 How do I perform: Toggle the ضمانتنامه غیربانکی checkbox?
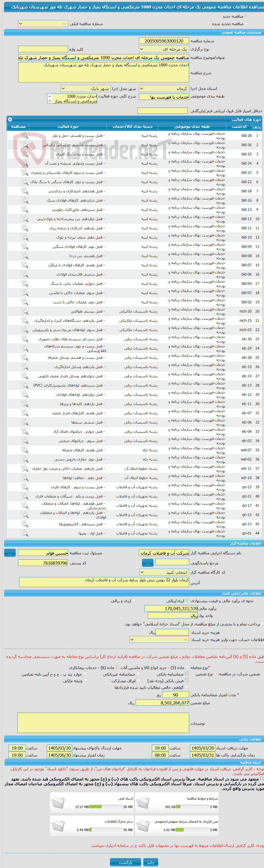139,673
